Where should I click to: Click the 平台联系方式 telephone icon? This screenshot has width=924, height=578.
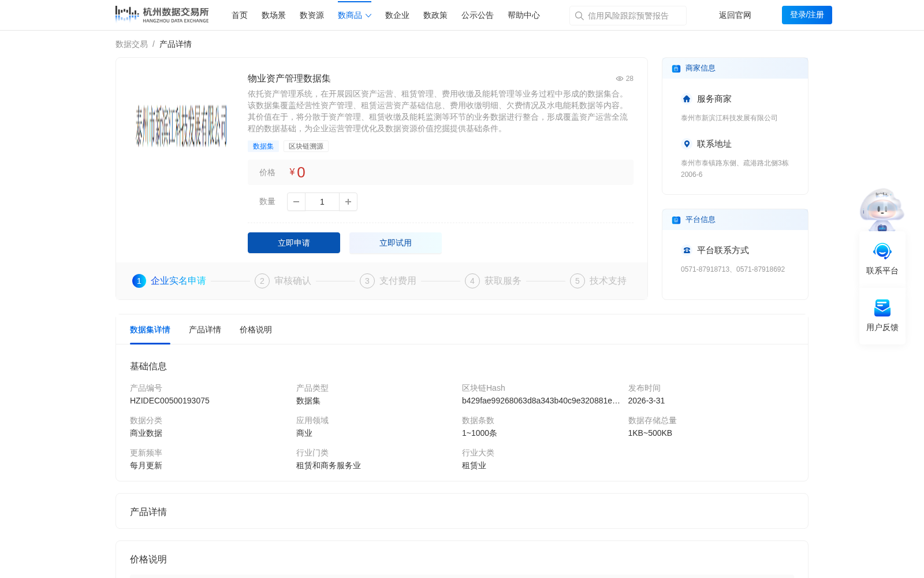pos(687,250)
